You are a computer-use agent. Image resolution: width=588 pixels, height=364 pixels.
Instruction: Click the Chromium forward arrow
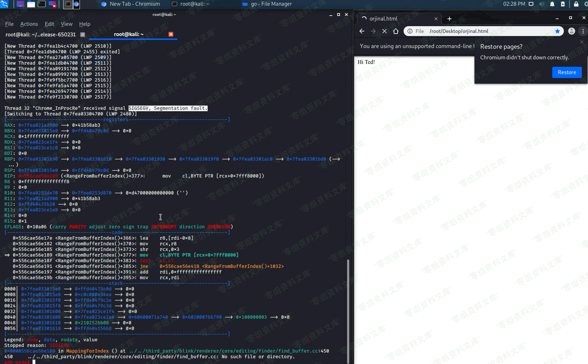click(x=373, y=31)
